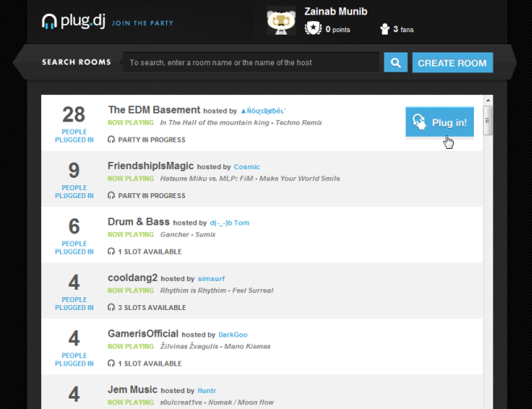Click the 28 people plugged in count
The image size is (532, 409).
(x=74, y=114)
